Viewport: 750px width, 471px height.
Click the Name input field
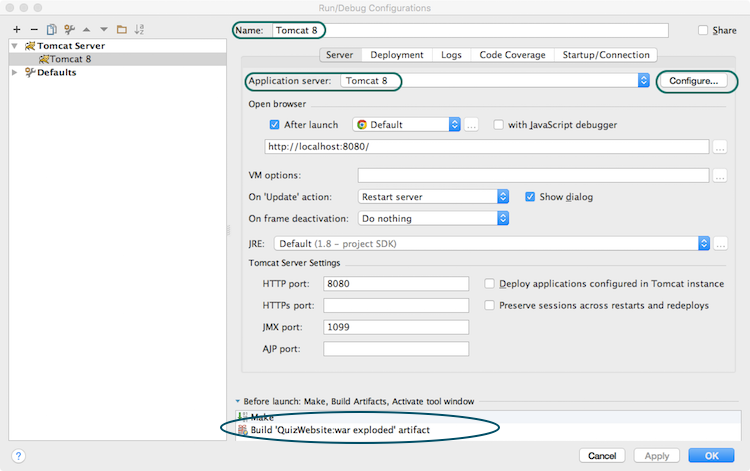pyautogui.click(x=470, y=30)
